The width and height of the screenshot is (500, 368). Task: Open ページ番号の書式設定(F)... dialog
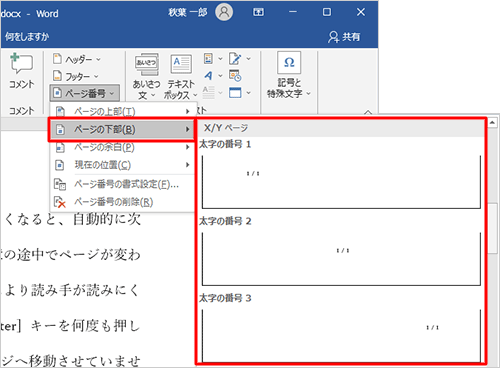(x=123, y=184)
